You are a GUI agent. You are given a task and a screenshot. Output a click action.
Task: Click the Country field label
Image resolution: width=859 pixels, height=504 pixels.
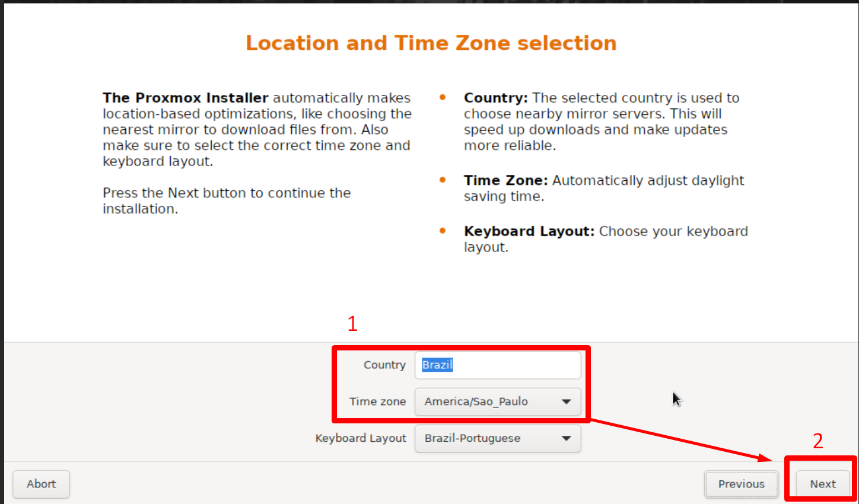coord(384,365)
